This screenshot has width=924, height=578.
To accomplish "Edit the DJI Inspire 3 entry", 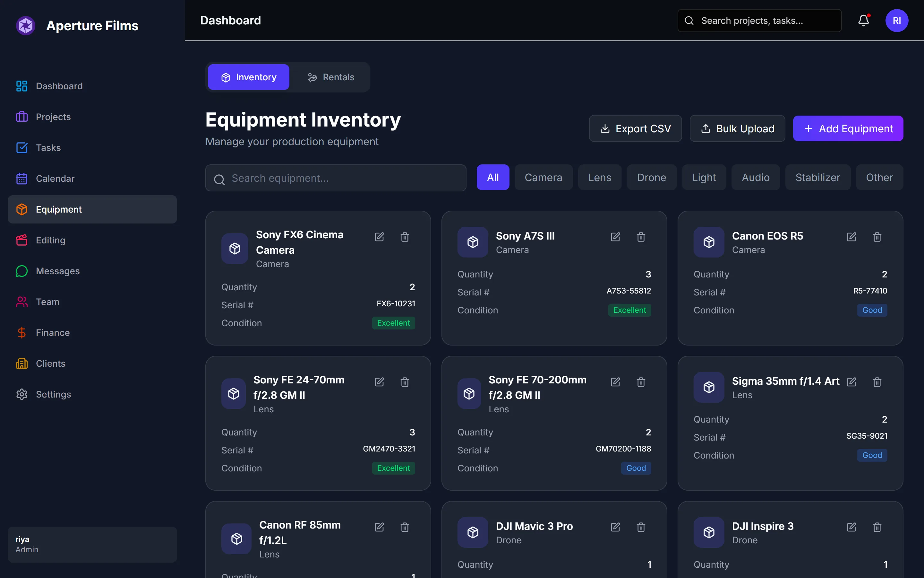I will (x=851, y=527).
